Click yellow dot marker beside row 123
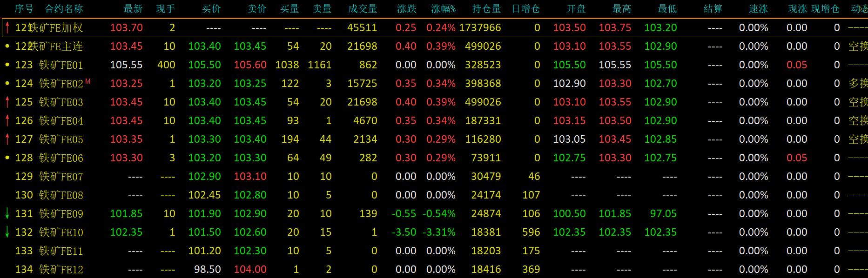Screen dimensions: 868x278 pos(7,65)
